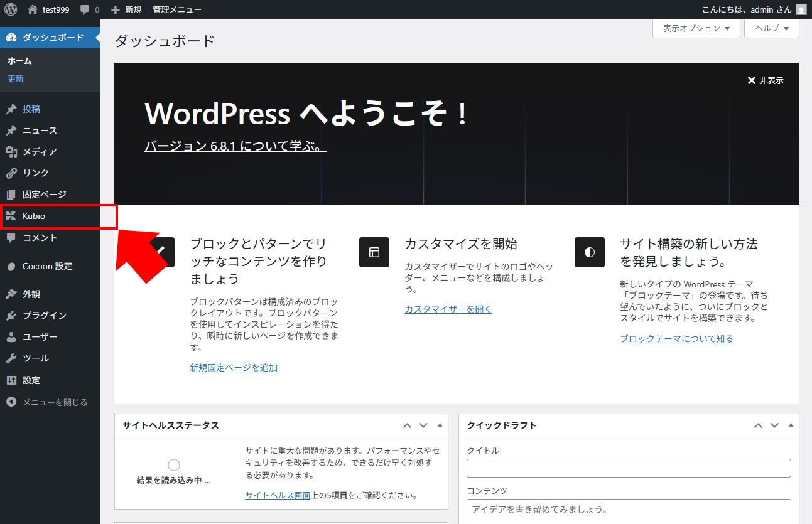Image resolution: width=812 pixels, height=524 pixels.
Task: Click the メディア icon in sidebar
Action: (x=11, y=152)
